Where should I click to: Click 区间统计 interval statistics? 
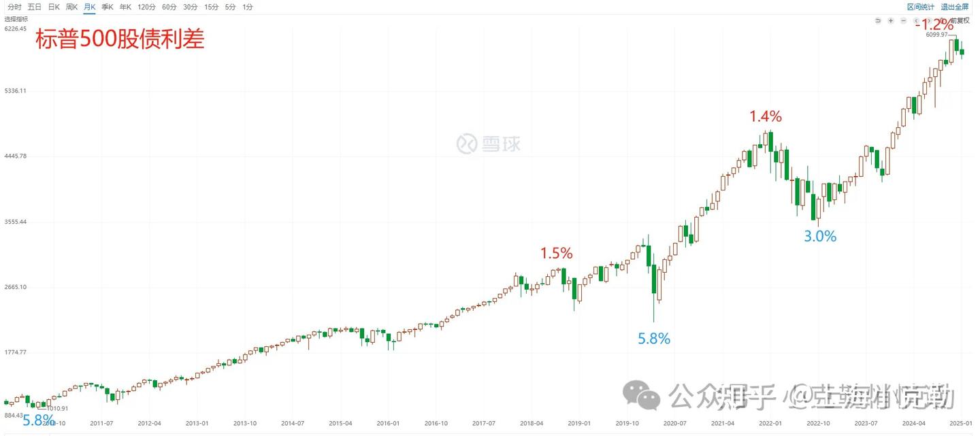click(x=921, y=7)
